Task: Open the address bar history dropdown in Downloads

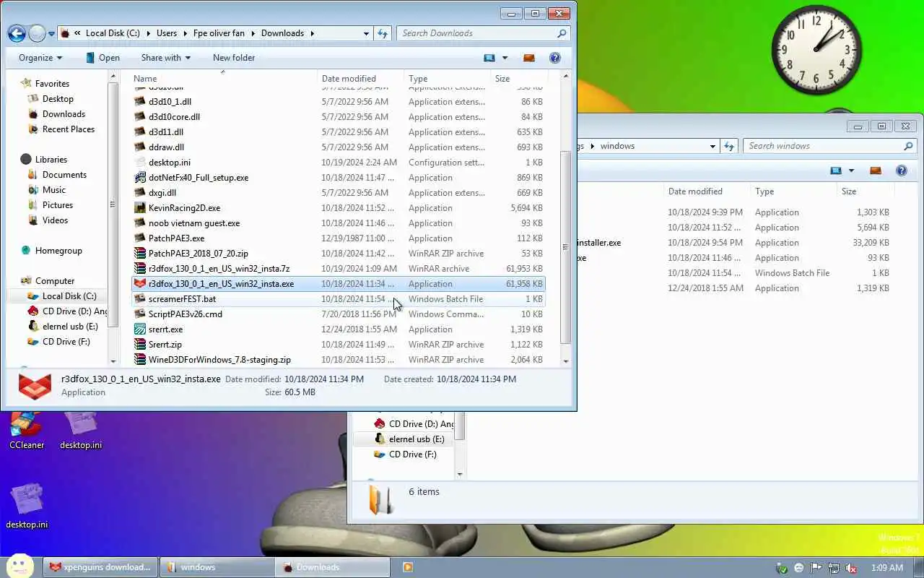Action: [367, 33]
